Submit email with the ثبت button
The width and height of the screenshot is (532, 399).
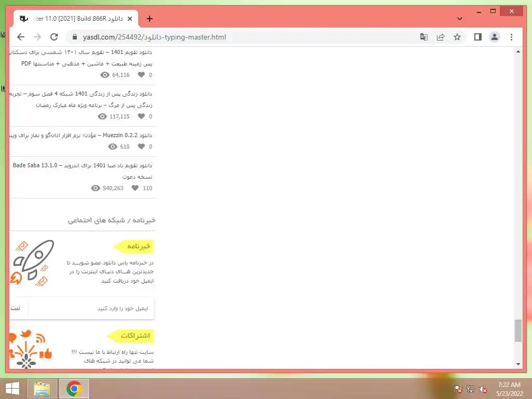tap(16, 308)
